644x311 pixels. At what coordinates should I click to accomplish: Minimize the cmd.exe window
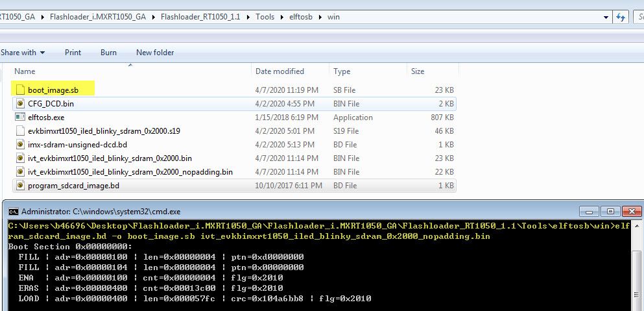click(x=589, y=212)
